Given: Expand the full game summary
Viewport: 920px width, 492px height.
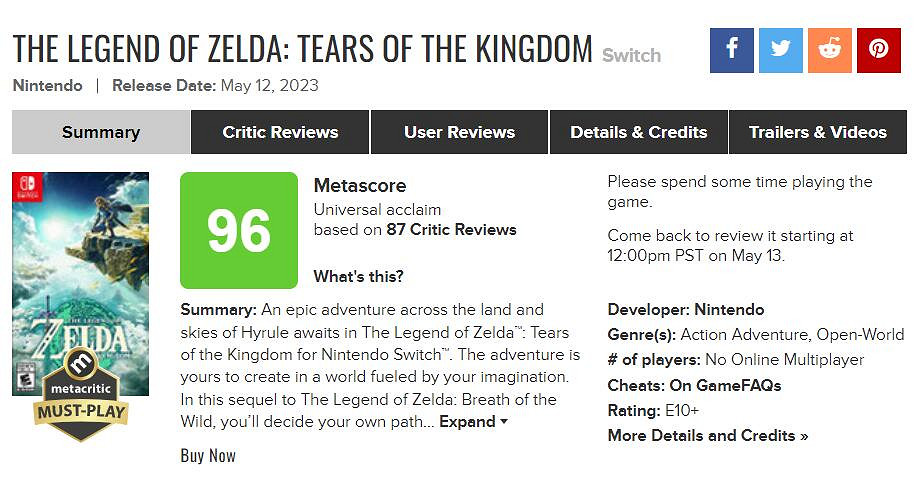Looking at the screenshot, I should (x=473, y=422).
